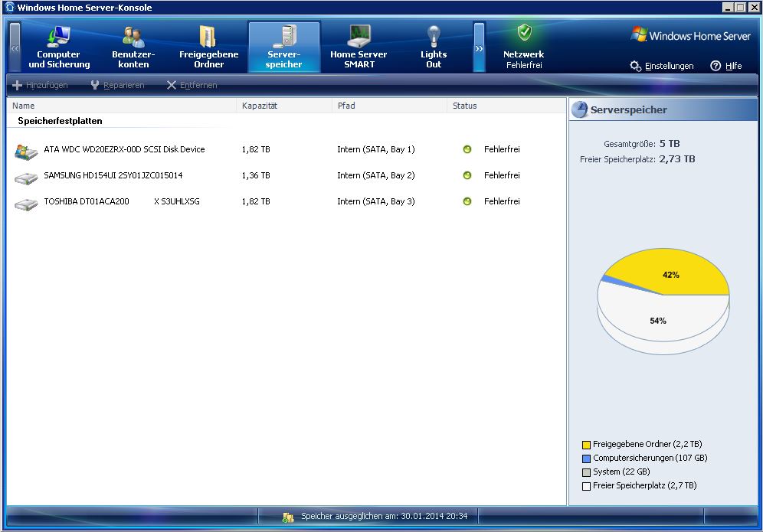763x532 pixels.
Task: Click ATA WDC WD20EZRX-00D SCSI Disk Device name
Action: (124, 149)
